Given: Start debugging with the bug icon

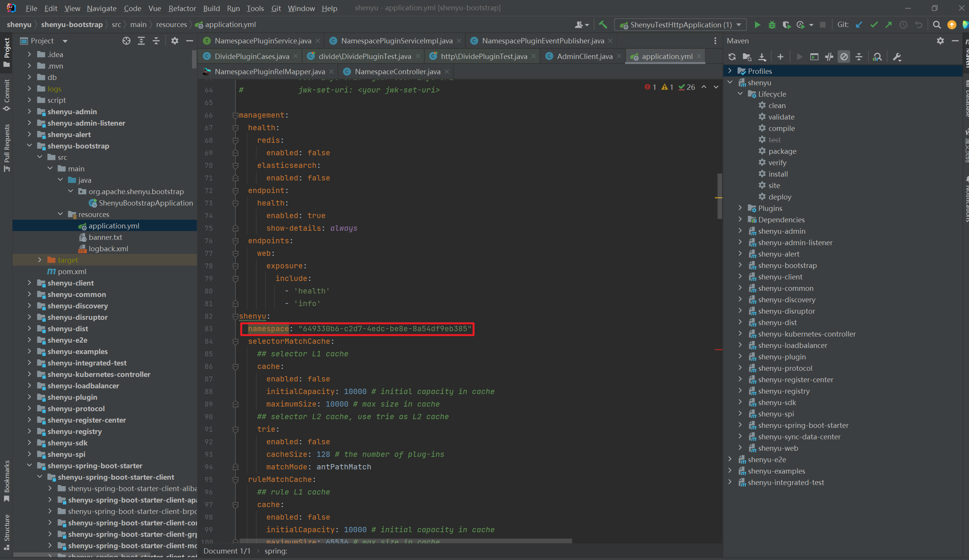Looking at the screenshot, I should (772, 25).
